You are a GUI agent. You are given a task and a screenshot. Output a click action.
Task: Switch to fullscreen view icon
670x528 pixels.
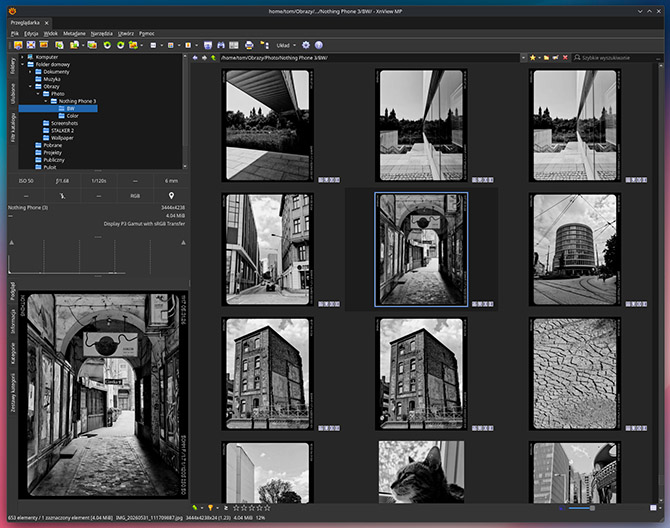[31, 45]
